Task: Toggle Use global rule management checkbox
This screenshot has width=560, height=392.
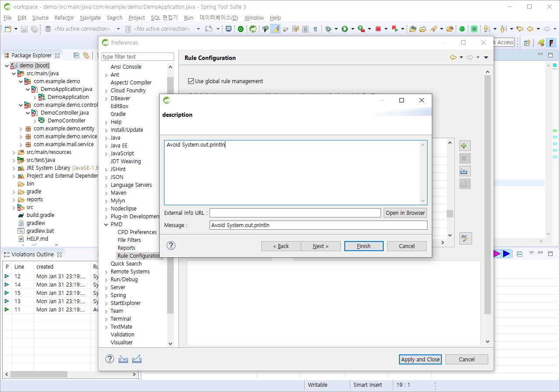Action: point(191,81)
